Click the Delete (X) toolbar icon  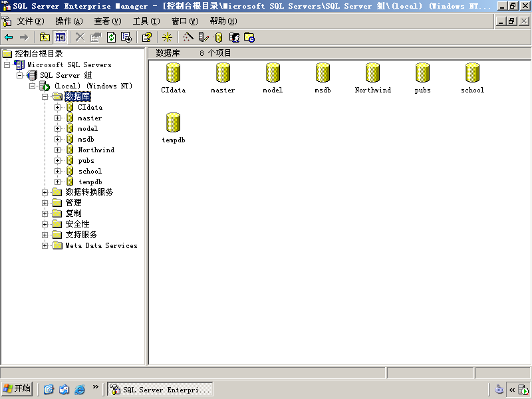(x=80, y=37)
